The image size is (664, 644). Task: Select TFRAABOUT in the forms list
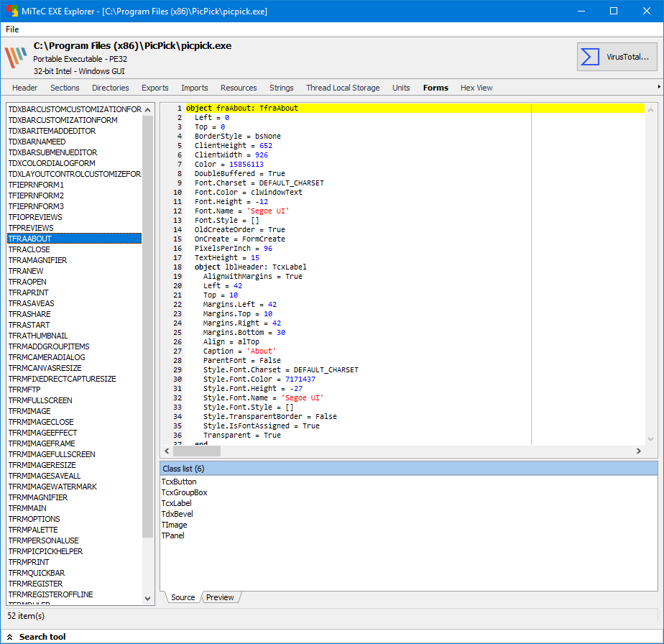[74, 239]
